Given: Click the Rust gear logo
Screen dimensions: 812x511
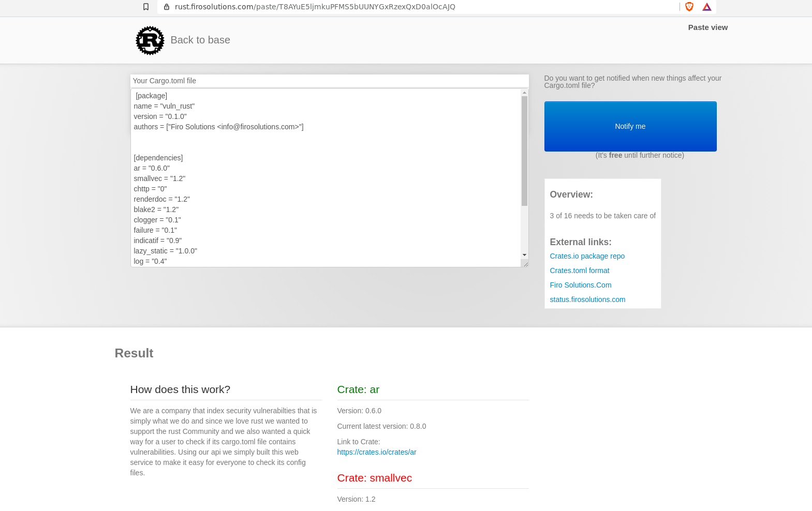Looking at the screenshot, I should (x=150, y=40).
